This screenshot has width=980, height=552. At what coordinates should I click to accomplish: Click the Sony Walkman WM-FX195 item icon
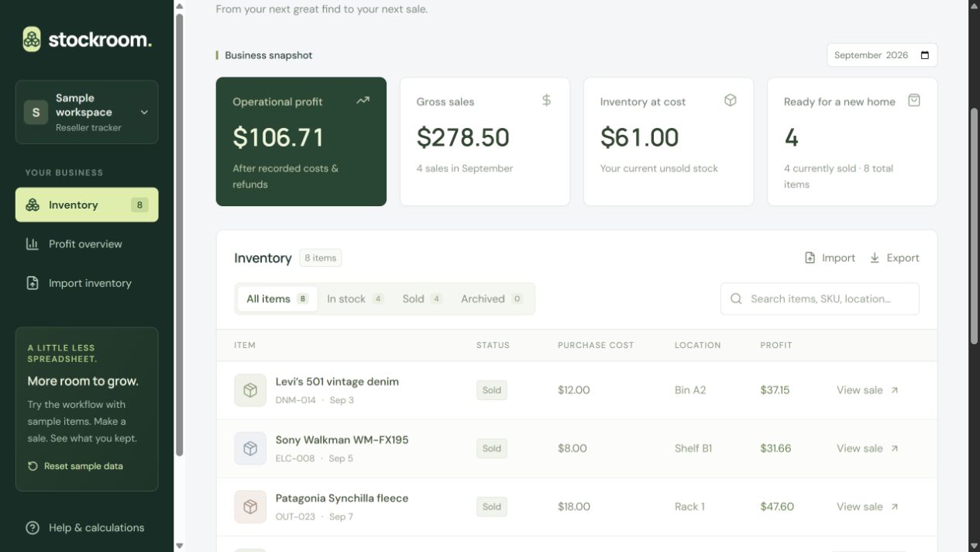pyautogui.click(x=250, y=448)
